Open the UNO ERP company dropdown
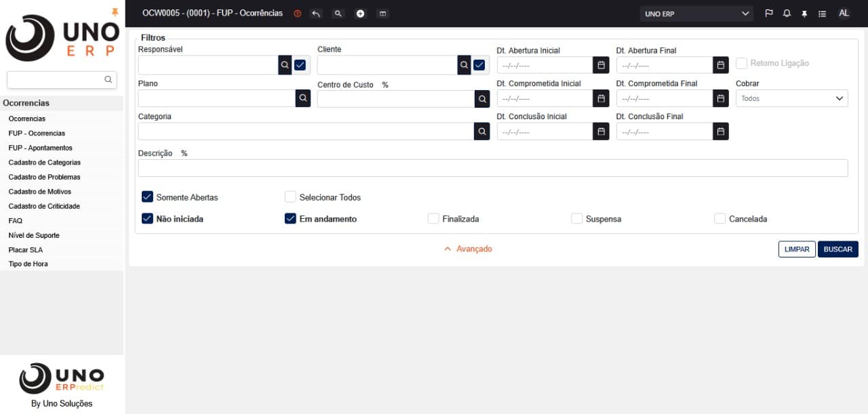868x414 pixels. click(x=696, y=14)
